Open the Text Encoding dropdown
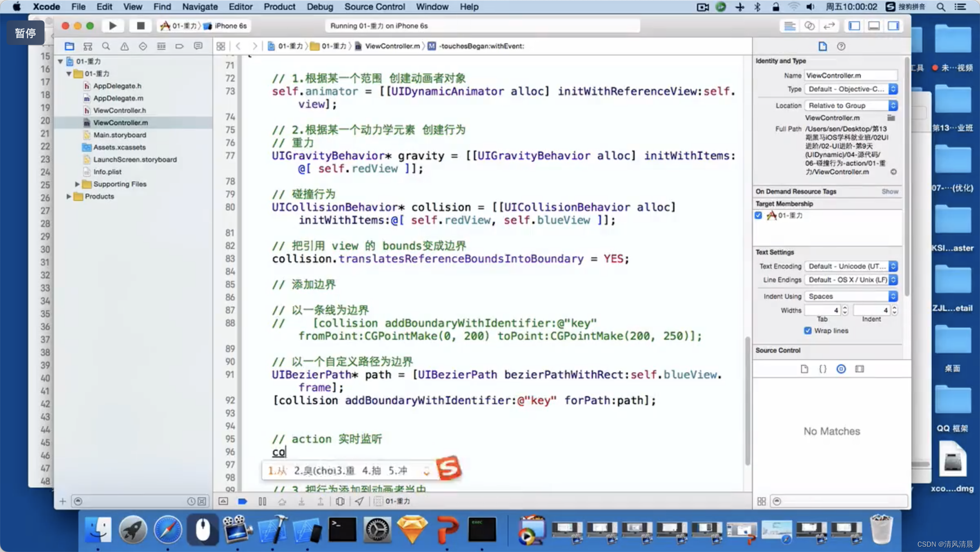980x552 pixels. [851, 266]
